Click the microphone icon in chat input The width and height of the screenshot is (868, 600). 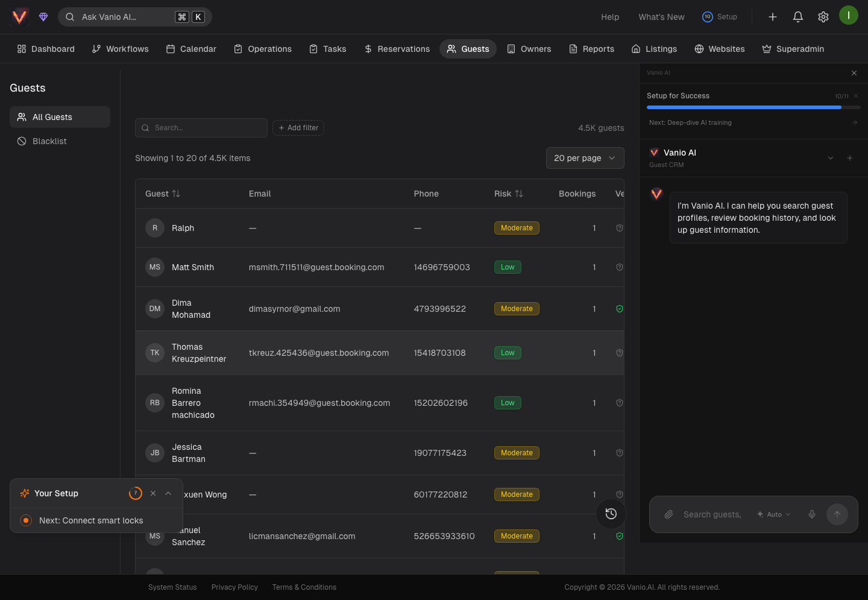(x=812, y=514)
